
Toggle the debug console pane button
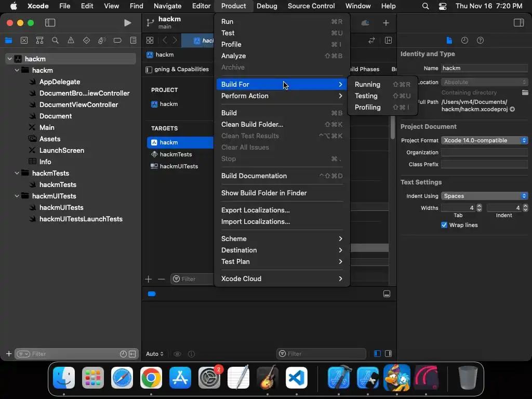click(389, 353)
